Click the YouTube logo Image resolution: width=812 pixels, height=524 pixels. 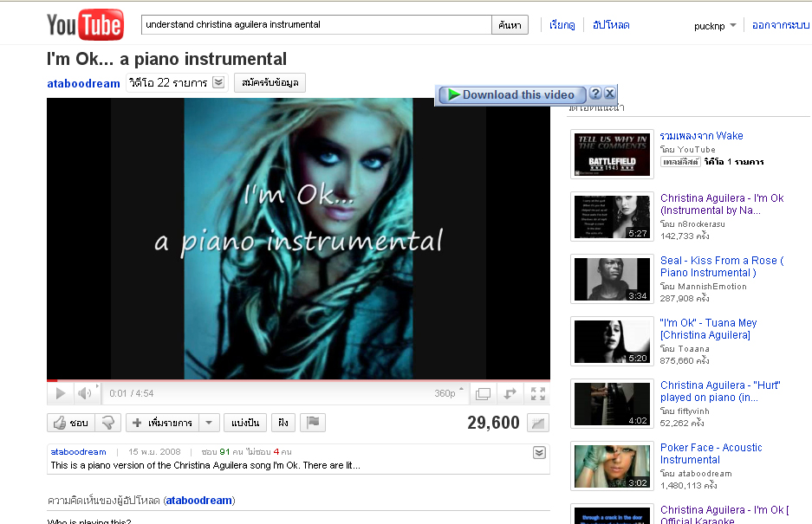86,24
